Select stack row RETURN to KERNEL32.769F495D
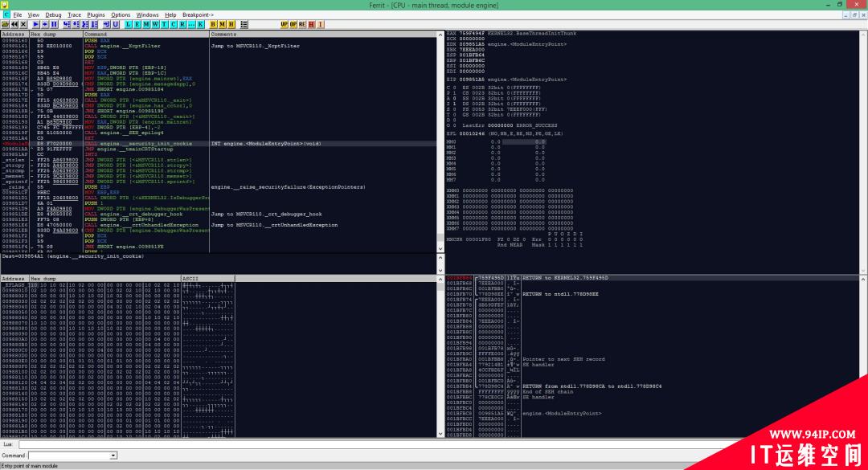 point(653,278)
